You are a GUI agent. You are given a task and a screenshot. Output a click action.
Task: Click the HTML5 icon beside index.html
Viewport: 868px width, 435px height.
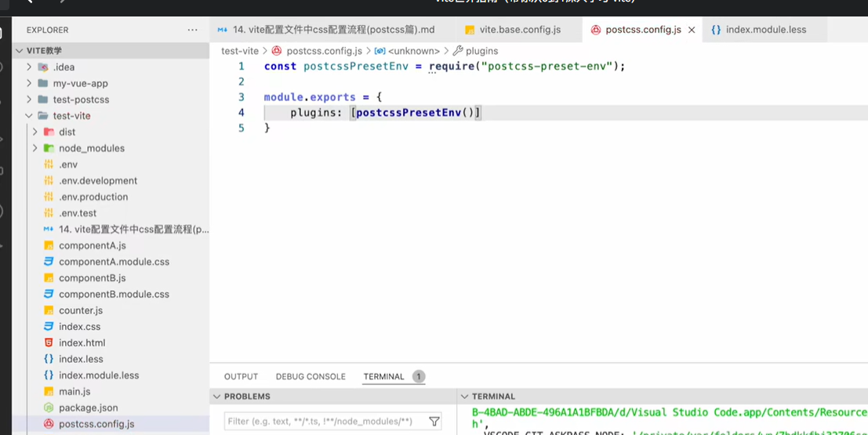coord(49,343)
